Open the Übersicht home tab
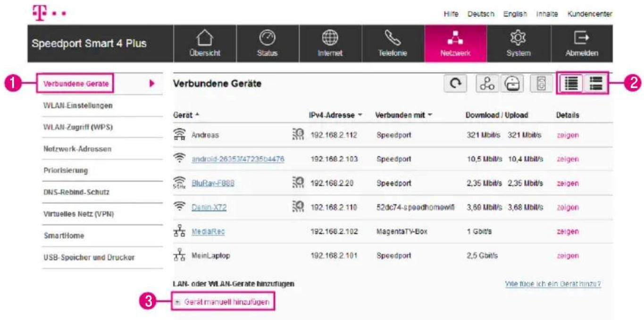The image size is (644, 320). 205,44
